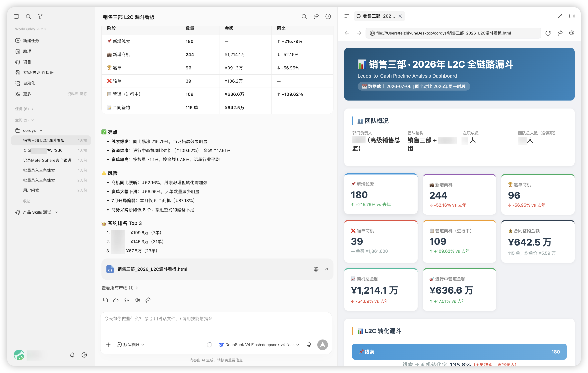Screen dimensions: 588x373
Task: Click the 线索 180 funnel bar
Action: pos(459,352)
